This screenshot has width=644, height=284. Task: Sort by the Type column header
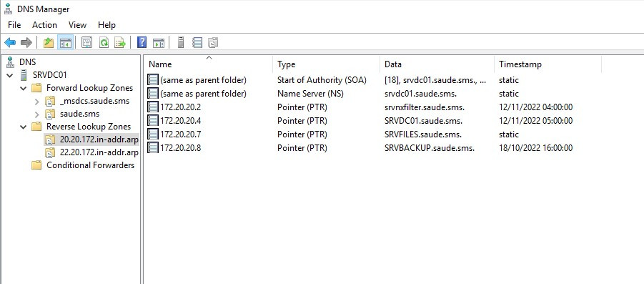327,64
